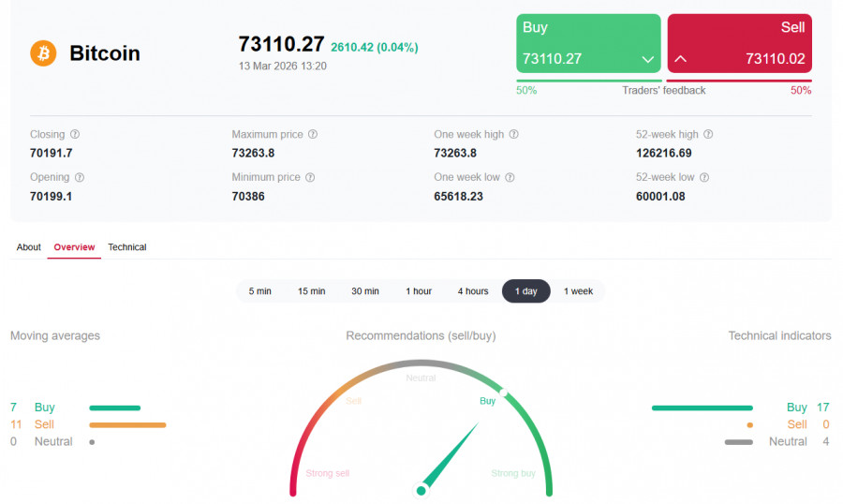
Task: Click the gauge needle pivot point
Action: tap(421, 490)
